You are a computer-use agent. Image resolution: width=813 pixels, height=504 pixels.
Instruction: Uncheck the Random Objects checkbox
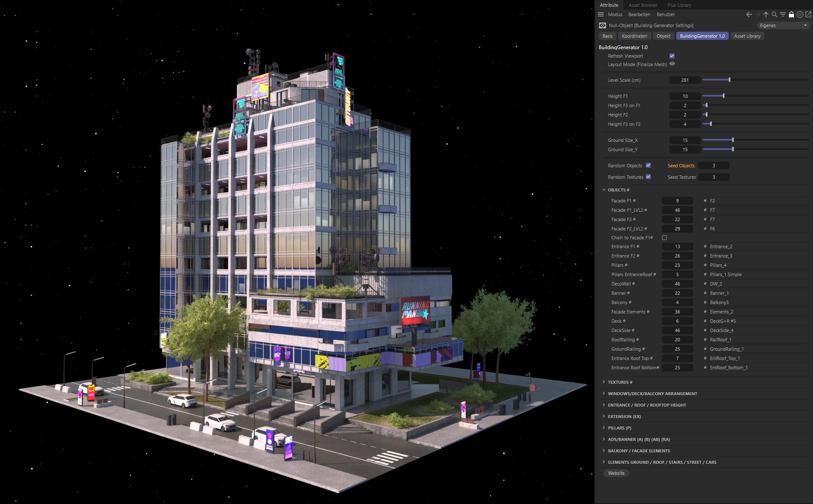pyautogui.click(x=648, y=166)
